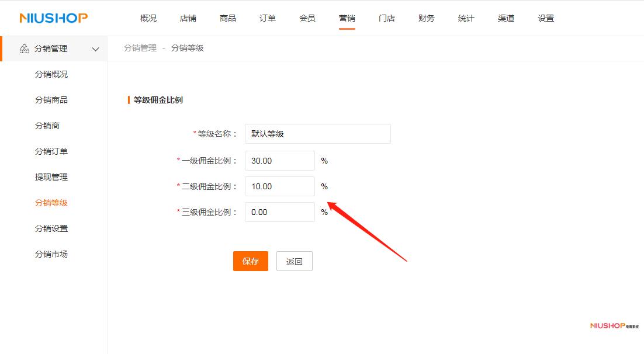
Task: Click the 保存 (Save) button
Action: coord(250,261)
